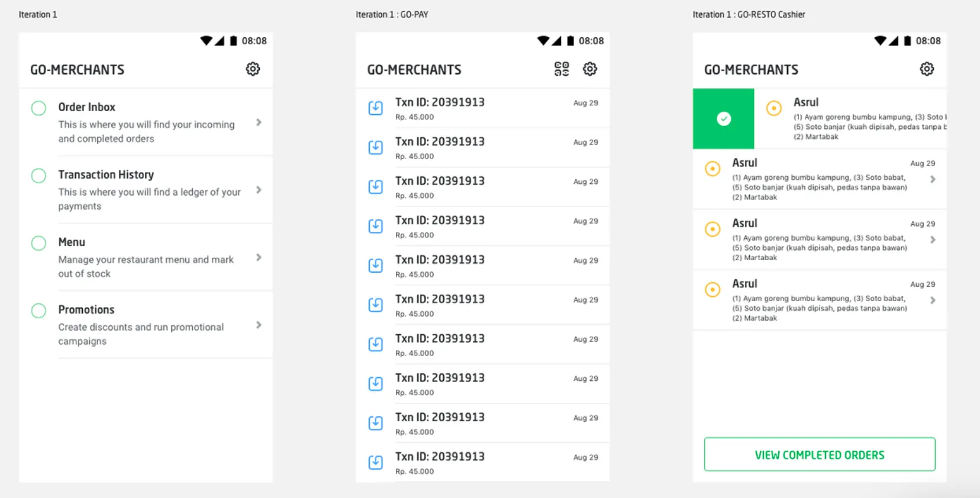
Task: Click the chevron arrow on Promotions row
Action: coord(259,325)
